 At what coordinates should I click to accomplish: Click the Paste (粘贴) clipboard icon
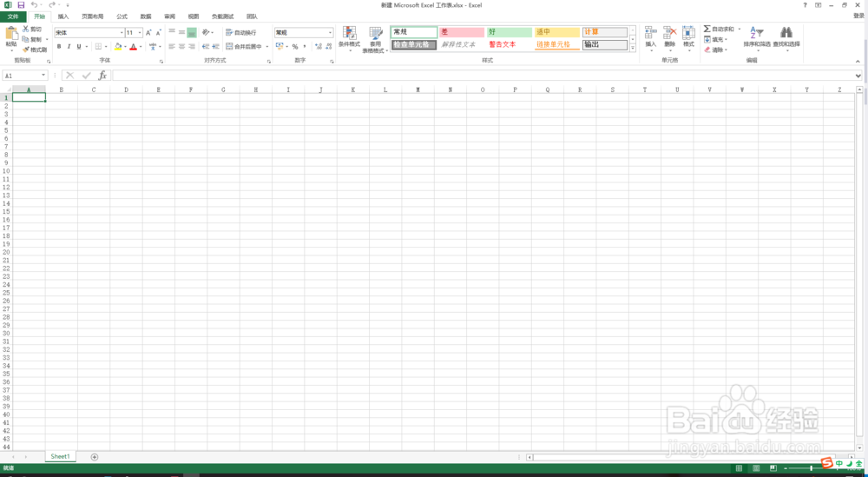[x=11, y=33]
